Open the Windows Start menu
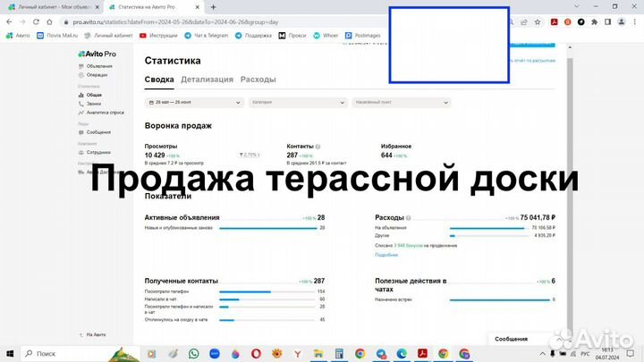The image size is (644, 362). point(10,353)
